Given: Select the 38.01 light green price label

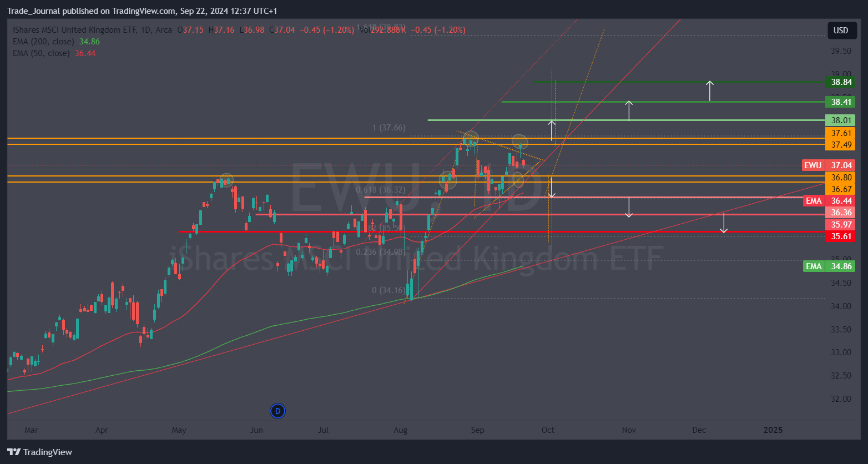Looking at the screenshot, I should (x=841, y=120).
